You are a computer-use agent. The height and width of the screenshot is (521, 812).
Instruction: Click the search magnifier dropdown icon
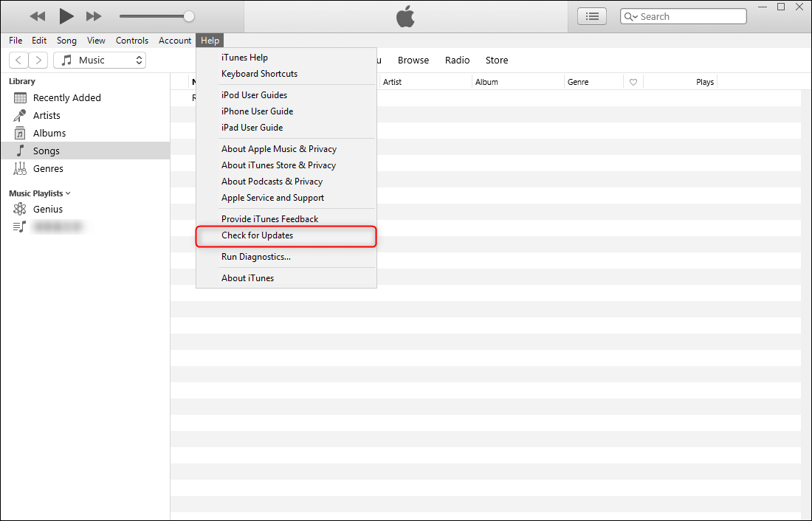coord(630,16)
